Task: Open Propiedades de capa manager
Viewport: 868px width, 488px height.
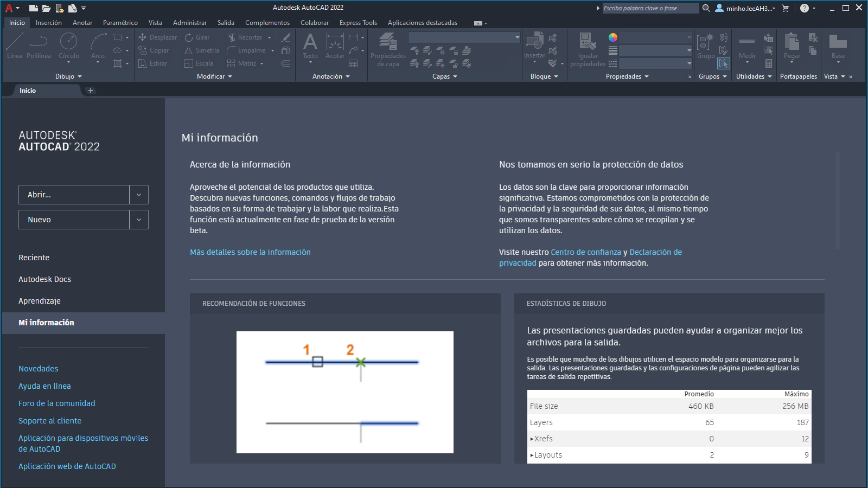Action: [388, 49]
